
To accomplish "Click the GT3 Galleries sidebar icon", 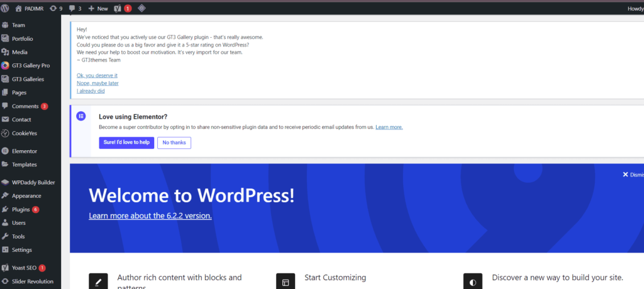I will tap(5, 79).
